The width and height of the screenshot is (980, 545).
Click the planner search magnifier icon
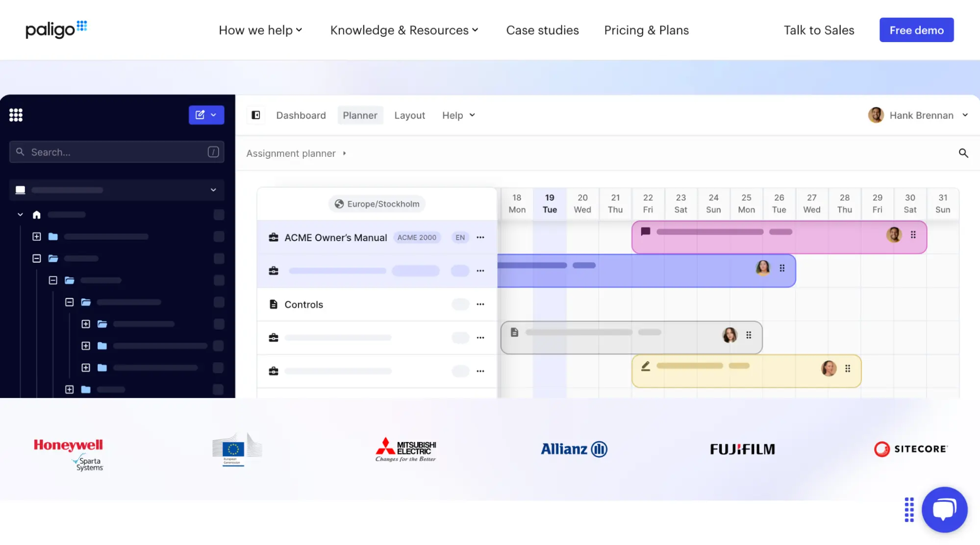pyautogui.click(x=963, y=153)
